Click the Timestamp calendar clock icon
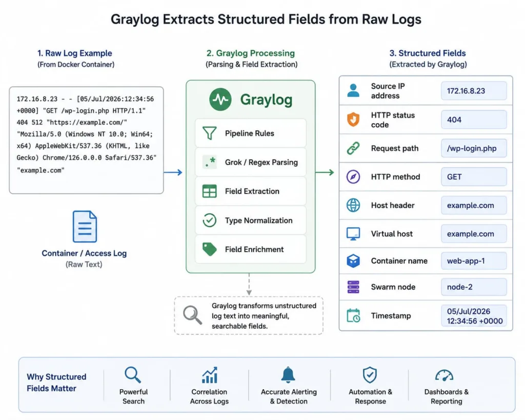The height and width of the screenshot is (420, 525). (353, 315)
